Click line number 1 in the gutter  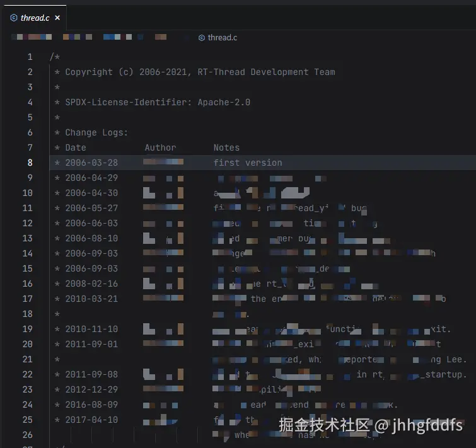pyautogui.click(x=30, y=57)
